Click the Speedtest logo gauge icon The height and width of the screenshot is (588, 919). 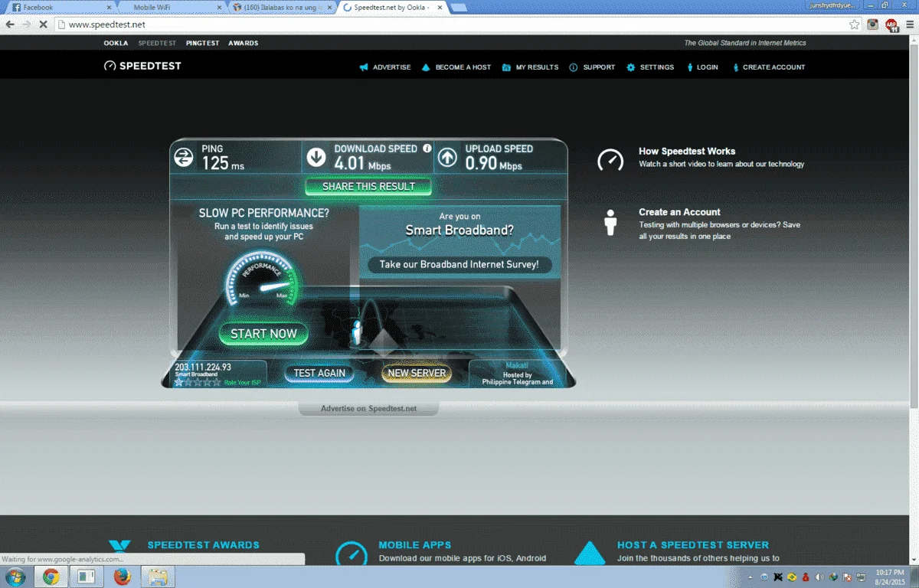(x=110, y=67)
